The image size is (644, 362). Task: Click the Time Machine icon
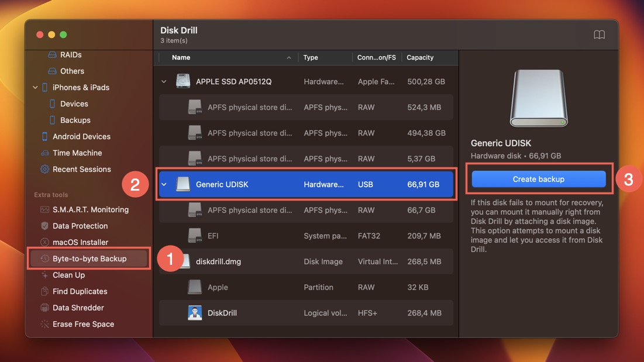coord(45,153)
